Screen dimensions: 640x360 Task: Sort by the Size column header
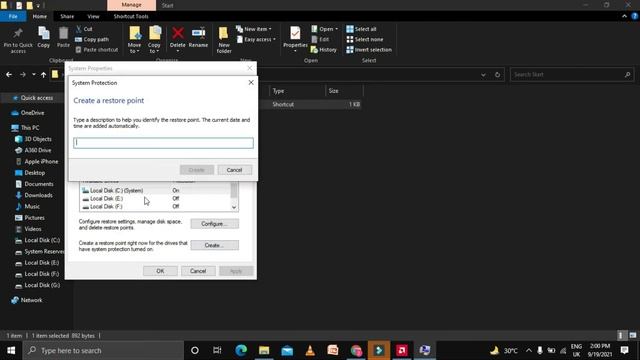(x=344, y=91)
